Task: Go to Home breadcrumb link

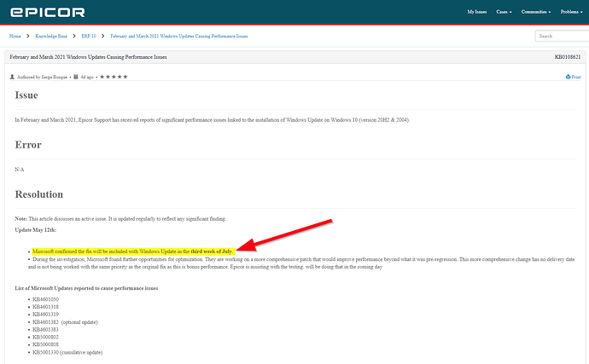Action: click(x=15, y=36)
